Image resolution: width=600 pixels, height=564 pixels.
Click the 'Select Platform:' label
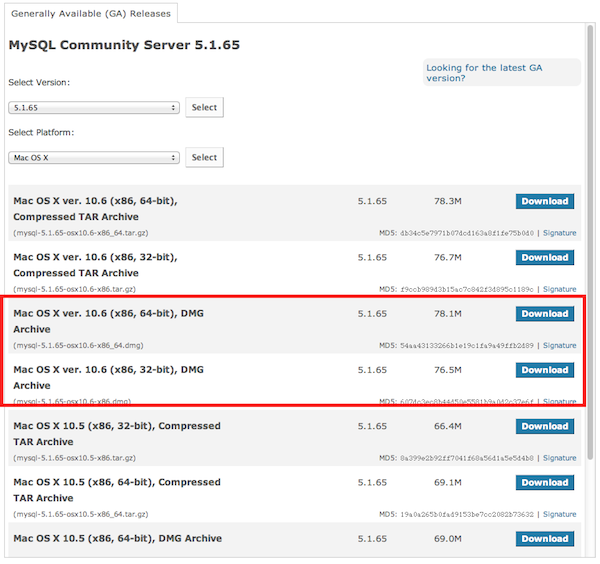pos(41,133)
